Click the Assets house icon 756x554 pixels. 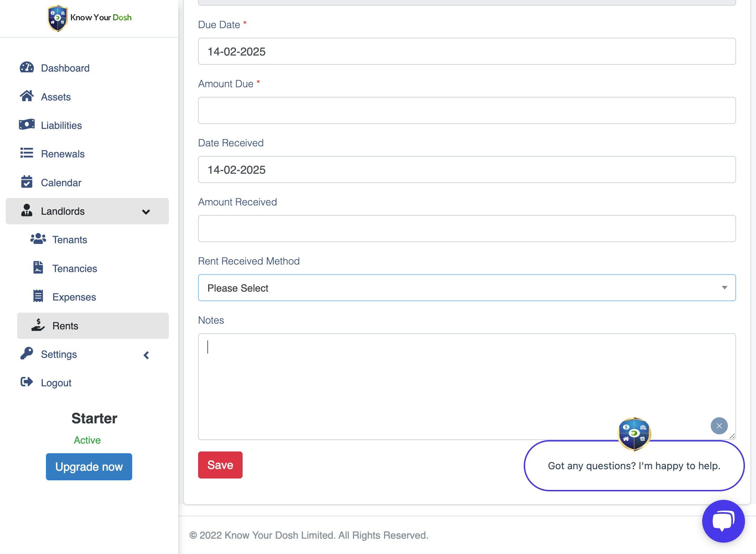coord(27,96)
